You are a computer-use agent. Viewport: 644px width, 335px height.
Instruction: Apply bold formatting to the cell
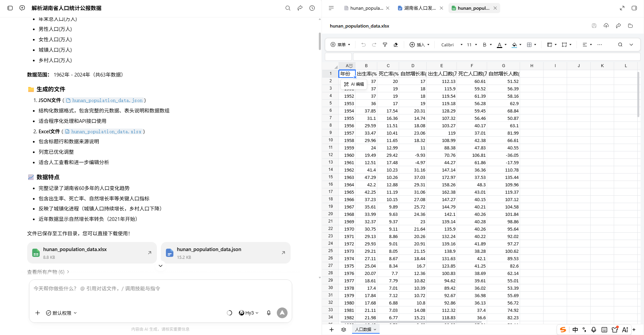(x=484, y=45)
